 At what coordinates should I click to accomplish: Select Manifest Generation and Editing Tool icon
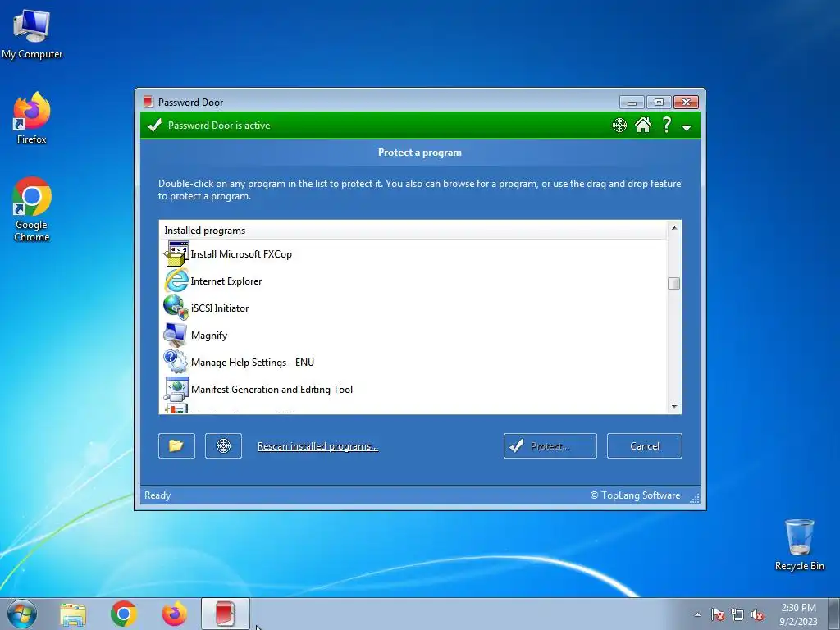pos(176,389)
